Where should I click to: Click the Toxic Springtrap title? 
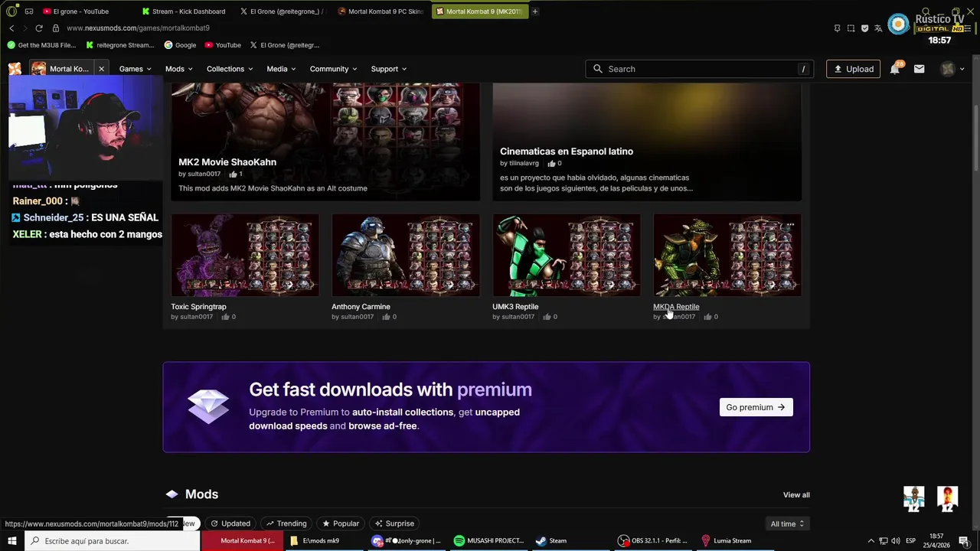pos(198,307)
